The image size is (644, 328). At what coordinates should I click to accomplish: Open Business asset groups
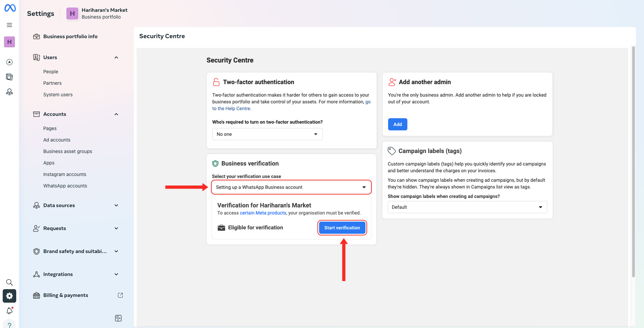click(68, 151)
